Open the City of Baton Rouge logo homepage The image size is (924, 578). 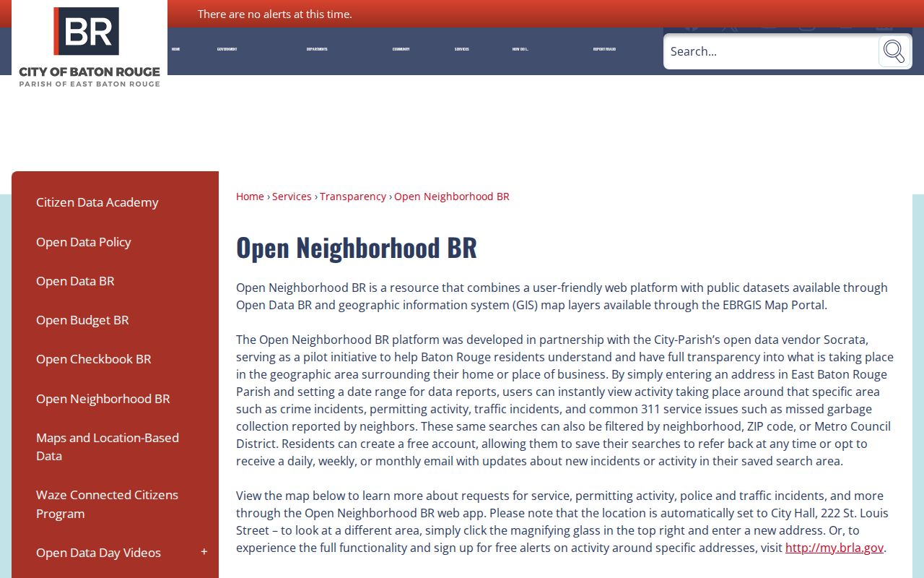pos(90,46)
